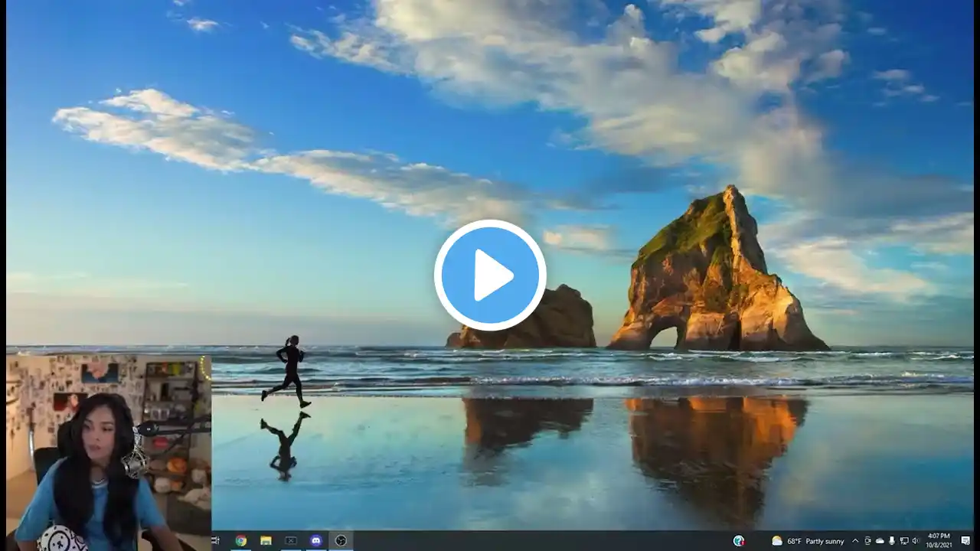Open the dark app icon next to File Explorer
Screen dimensions: 980x551
coord(291,541)
